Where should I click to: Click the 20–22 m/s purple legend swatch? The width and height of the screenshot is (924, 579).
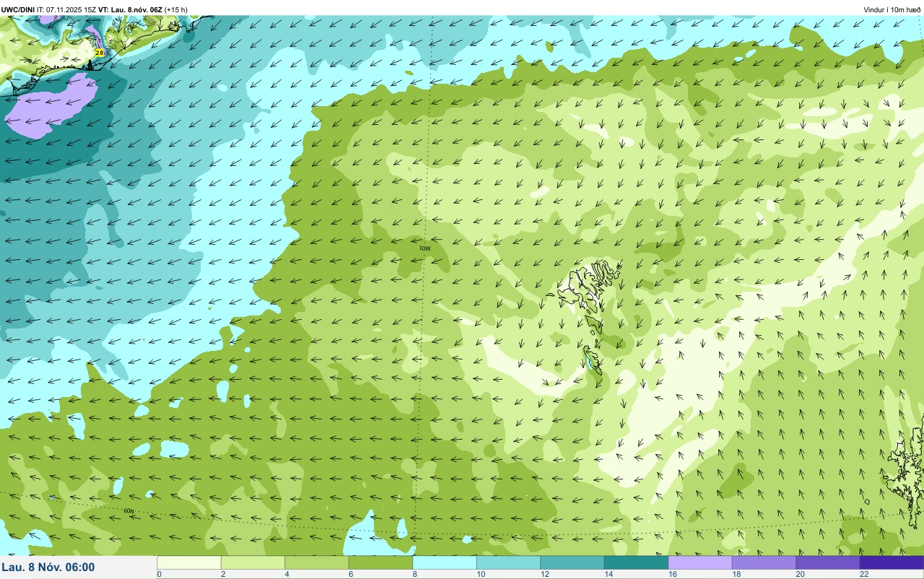point(828,562)
